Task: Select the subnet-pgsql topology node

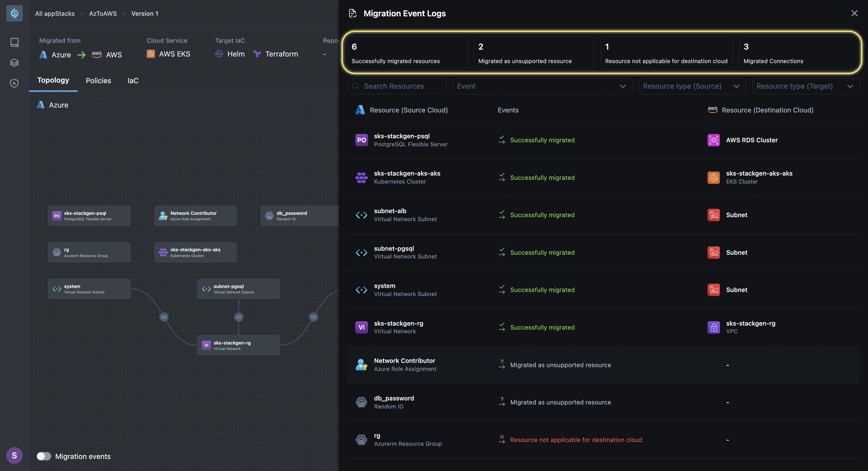Action: 239,289
